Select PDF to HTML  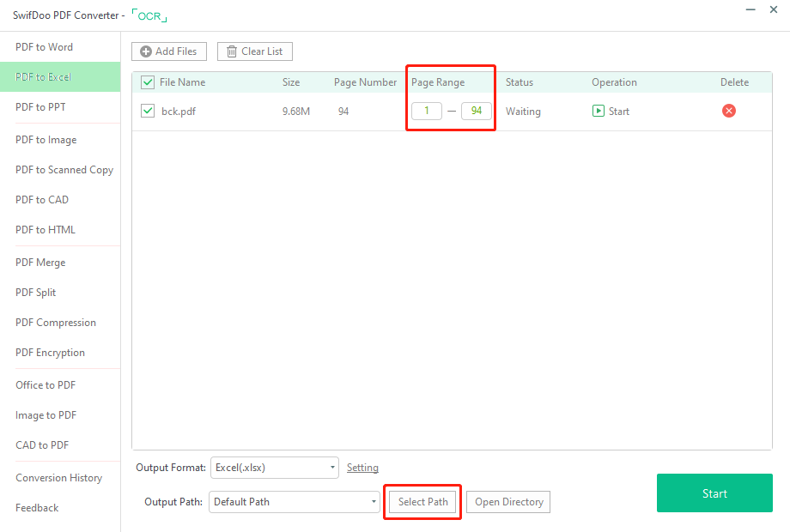46,230
